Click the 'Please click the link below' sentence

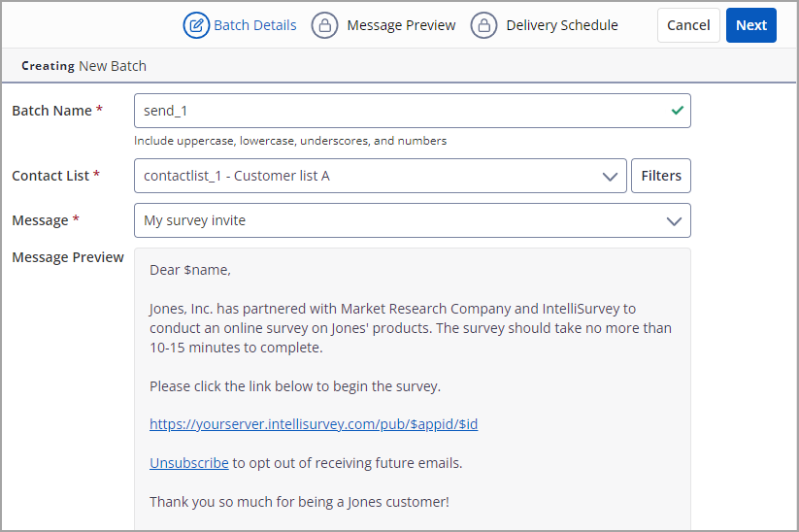pos(295,386)
